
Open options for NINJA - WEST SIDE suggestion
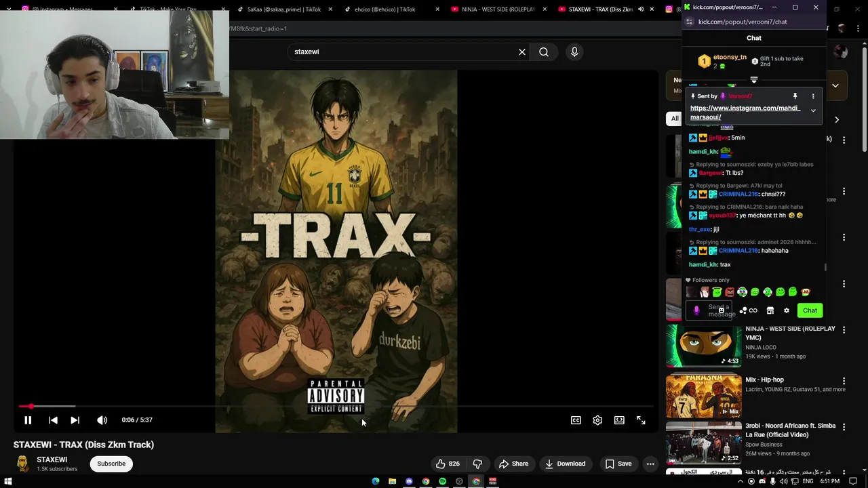844,329
